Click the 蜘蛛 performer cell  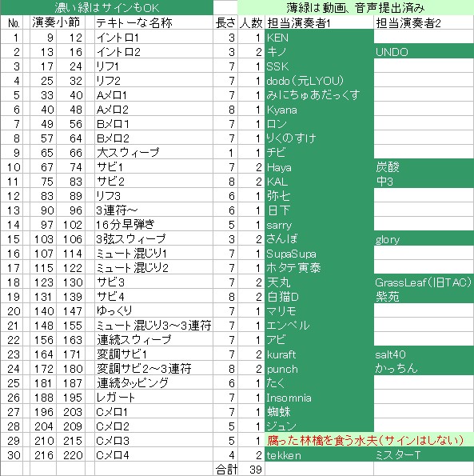coord(320,412)
